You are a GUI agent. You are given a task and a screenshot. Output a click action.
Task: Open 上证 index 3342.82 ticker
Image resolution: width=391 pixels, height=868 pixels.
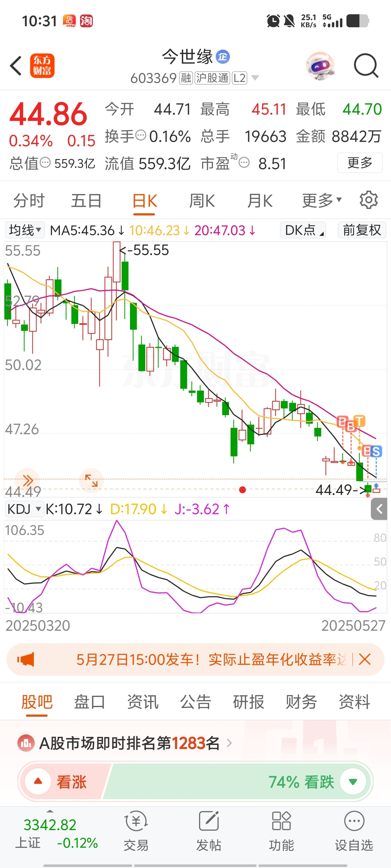pos(57,834)
